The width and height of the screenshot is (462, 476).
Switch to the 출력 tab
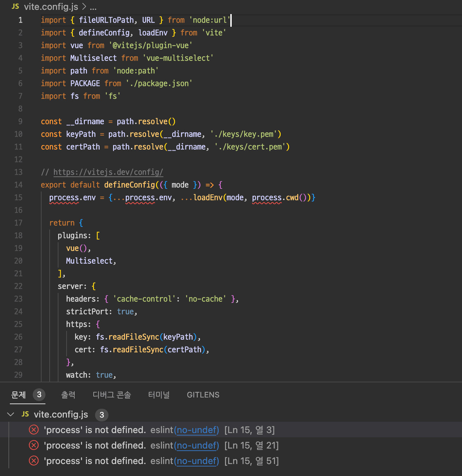click(68, 395)
